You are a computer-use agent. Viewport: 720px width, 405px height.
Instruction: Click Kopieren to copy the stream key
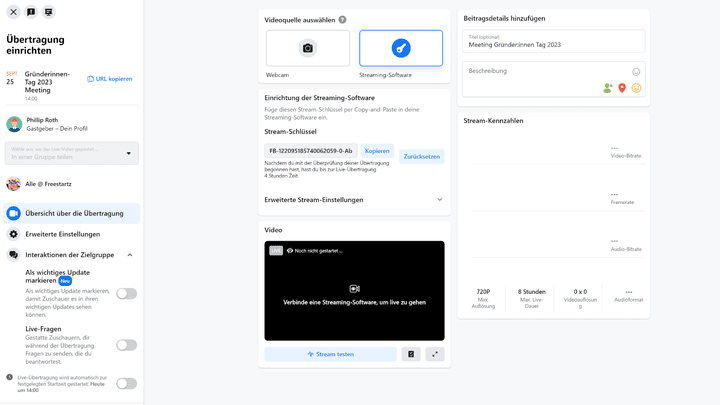coord(376,151)
